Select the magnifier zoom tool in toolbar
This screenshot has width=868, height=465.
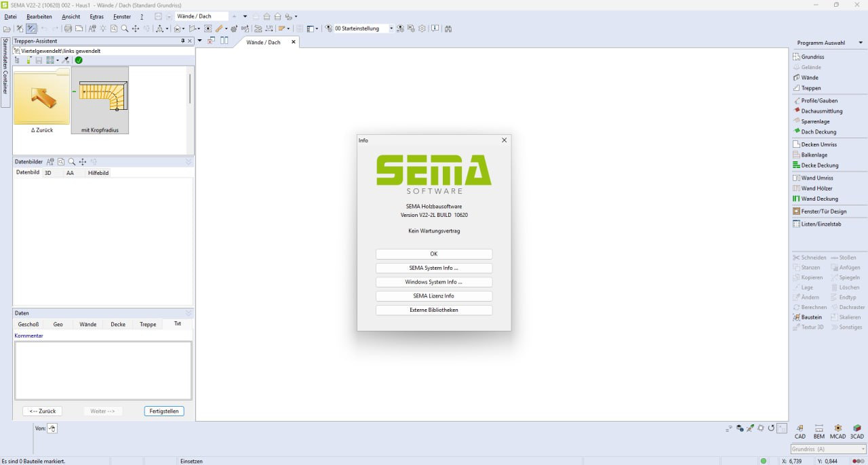(x=125, y=28)
